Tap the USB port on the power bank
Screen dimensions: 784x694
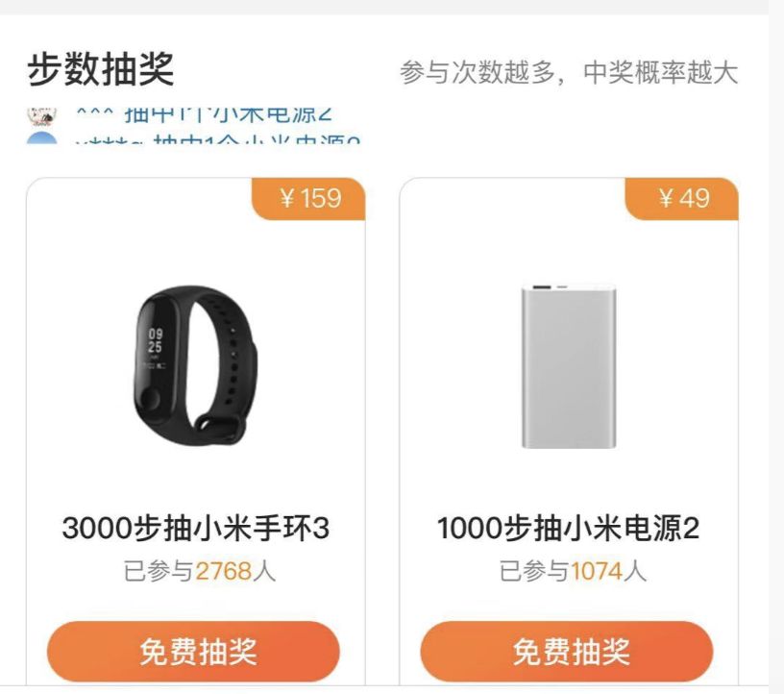pos(542,288)
